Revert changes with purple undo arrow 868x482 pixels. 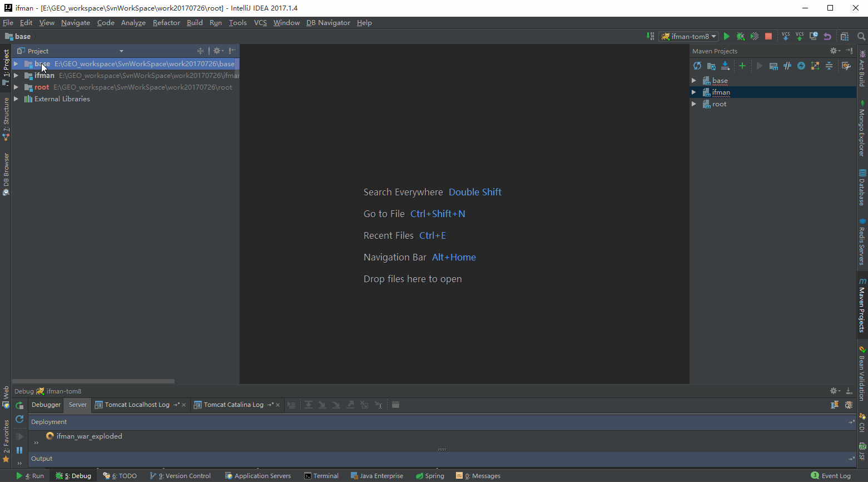pyautogui.click(x=827, y=36)
